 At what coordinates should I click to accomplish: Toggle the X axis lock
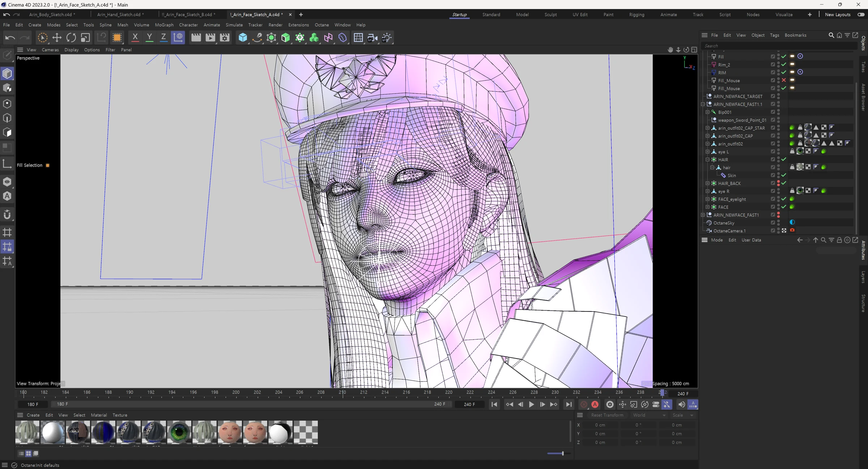(x=135, y=38)
